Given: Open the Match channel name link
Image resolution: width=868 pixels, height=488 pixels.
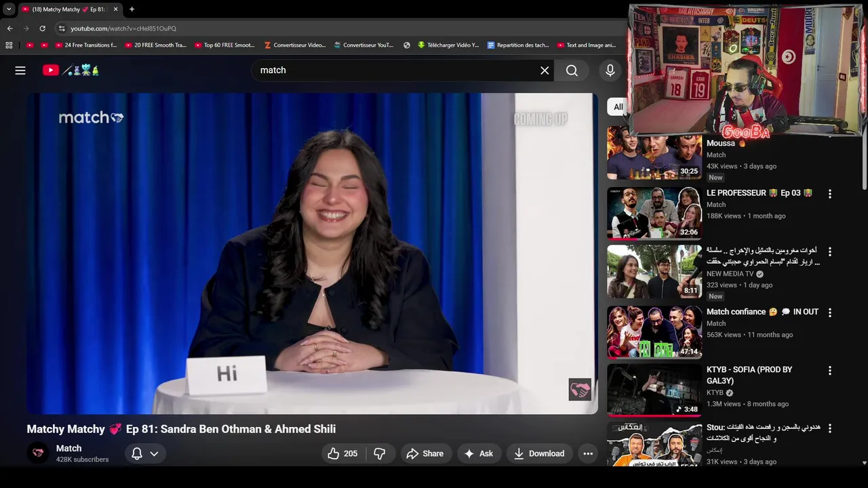Looking at the screenshot, I should tap(68, 448).
